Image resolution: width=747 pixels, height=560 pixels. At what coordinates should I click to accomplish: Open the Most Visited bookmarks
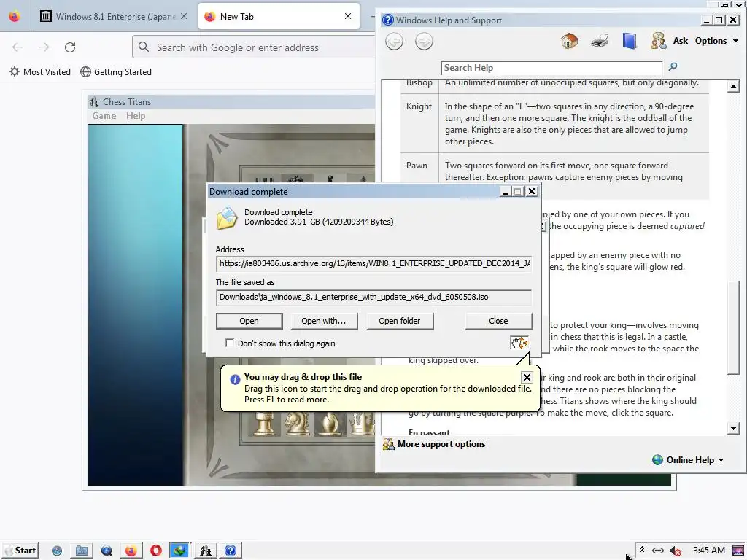click(x=40, y=72)
